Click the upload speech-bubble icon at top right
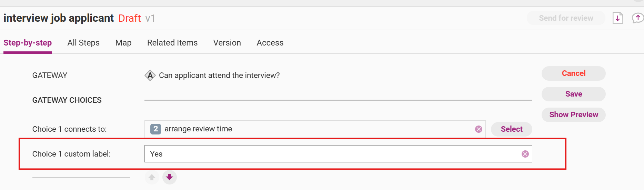 click(x=637, y=18)
